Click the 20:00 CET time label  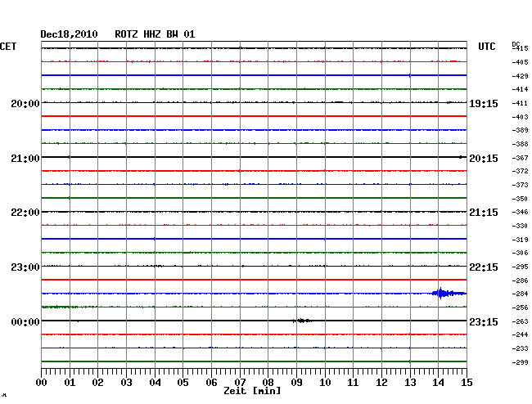pyautogui.click(x=25, y=103)
